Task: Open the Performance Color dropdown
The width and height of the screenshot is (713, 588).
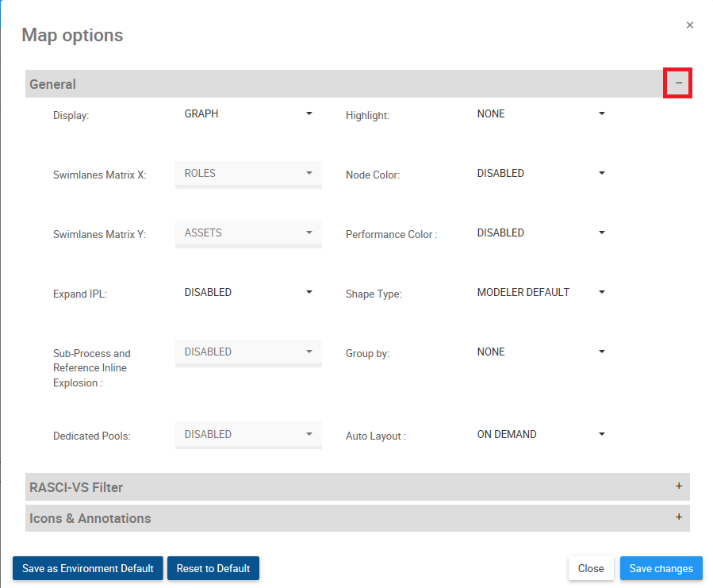Action: tap(541, 233)
